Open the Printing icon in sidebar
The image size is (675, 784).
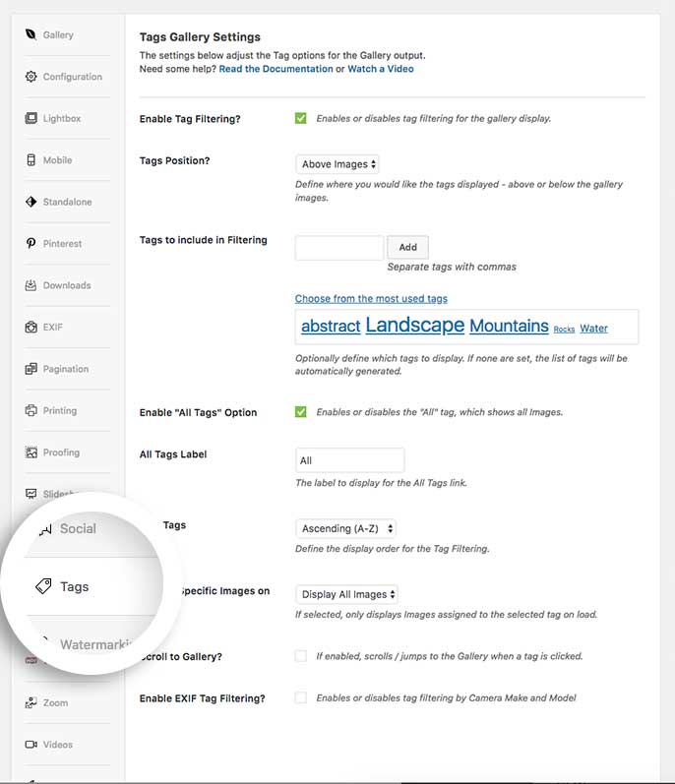pyautogui.click(x=31, y=411)
